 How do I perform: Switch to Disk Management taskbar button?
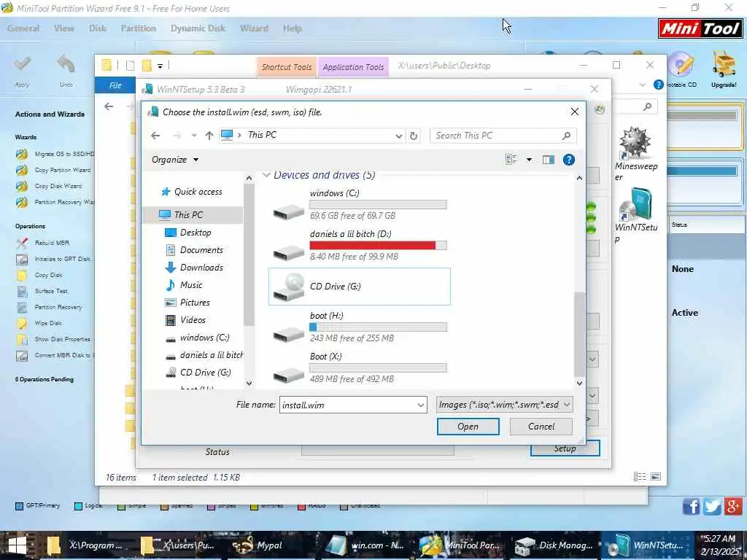coord(554,545)
